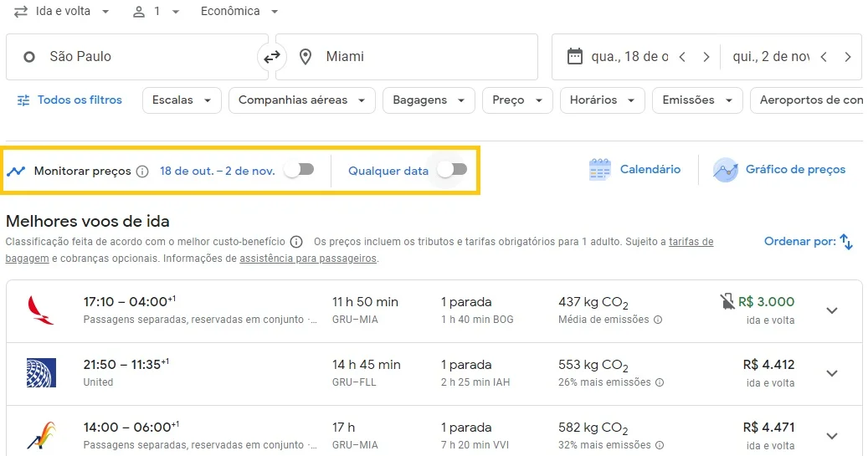The image size is (868, 456).
Task: Click info icon beside custo-benefício text
Action: (296, 242)
